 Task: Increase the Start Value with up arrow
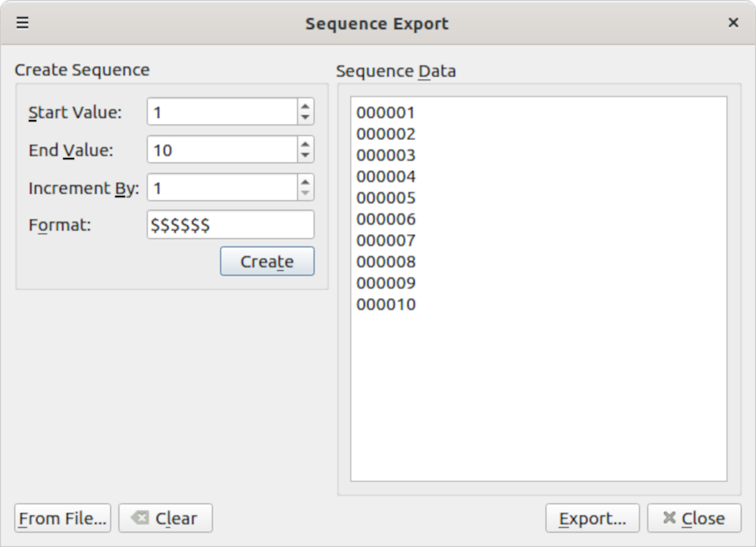pyautogui.click(x=305, y=106)
